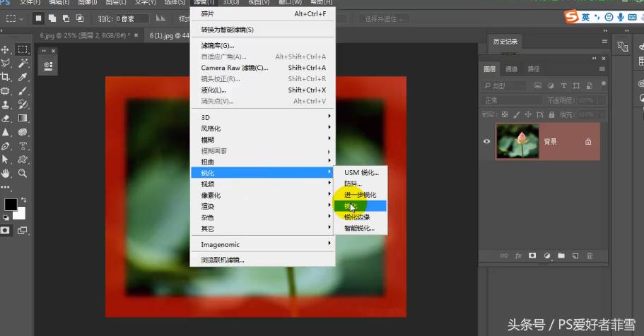Select the Crop tool

[6, 77]
